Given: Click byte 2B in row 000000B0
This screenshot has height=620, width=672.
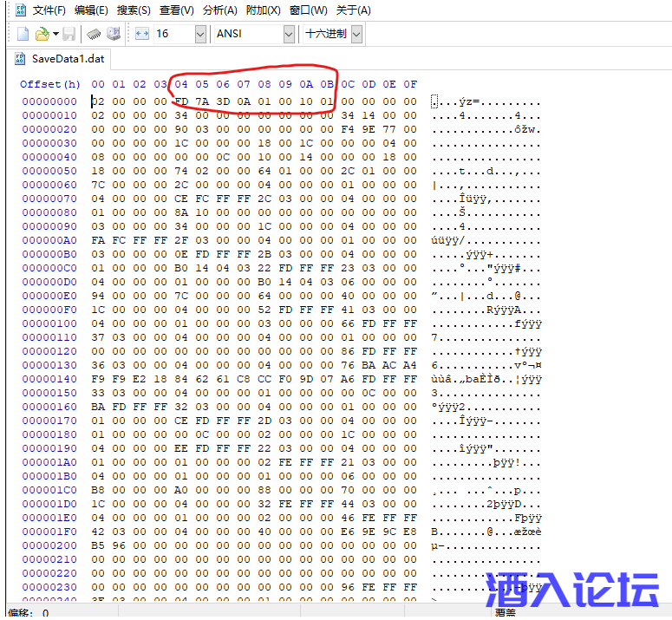Looking at the screenshot, I should tap(264, 254).
